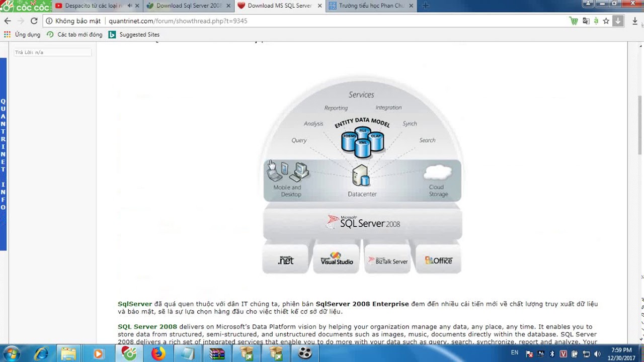The width and height of the screenshot is (644, 362).
Task: Open Các tab mới đóng bookmark
Action: 74,35
